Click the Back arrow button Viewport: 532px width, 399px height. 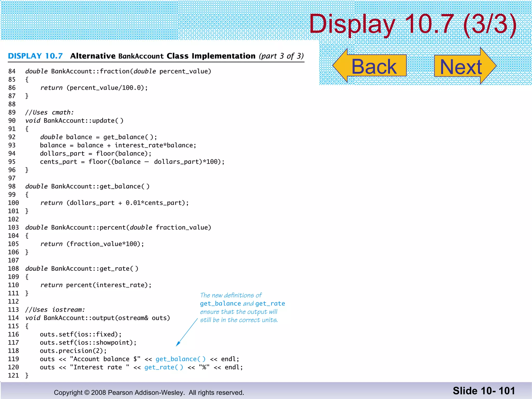[x=369, y=66]
